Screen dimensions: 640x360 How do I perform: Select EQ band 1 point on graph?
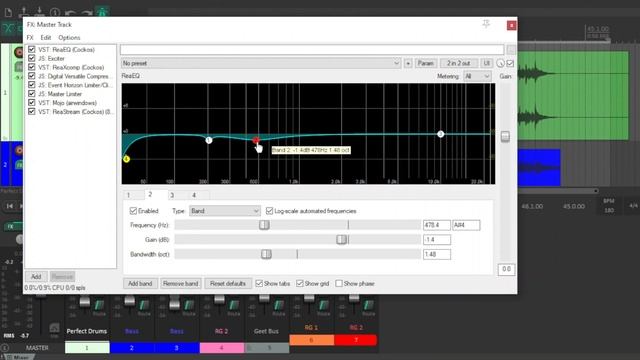[209, 140]
